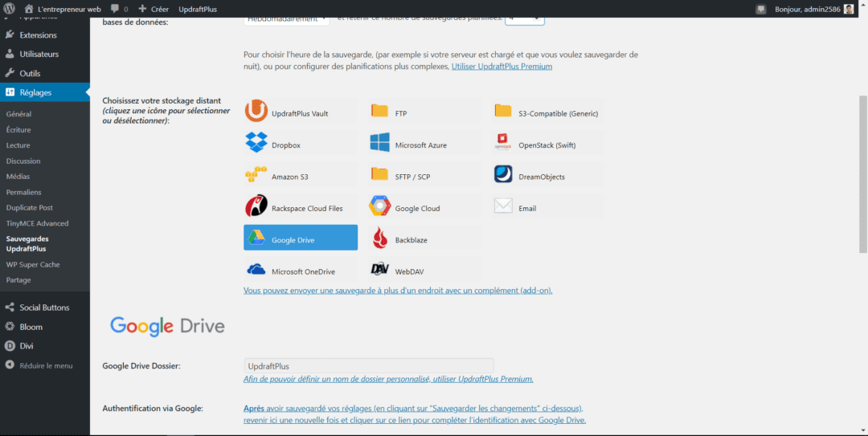This screenshot has width=868, height=436.
Task: Open WP Super Cache settings
Action: pos(33,264)
